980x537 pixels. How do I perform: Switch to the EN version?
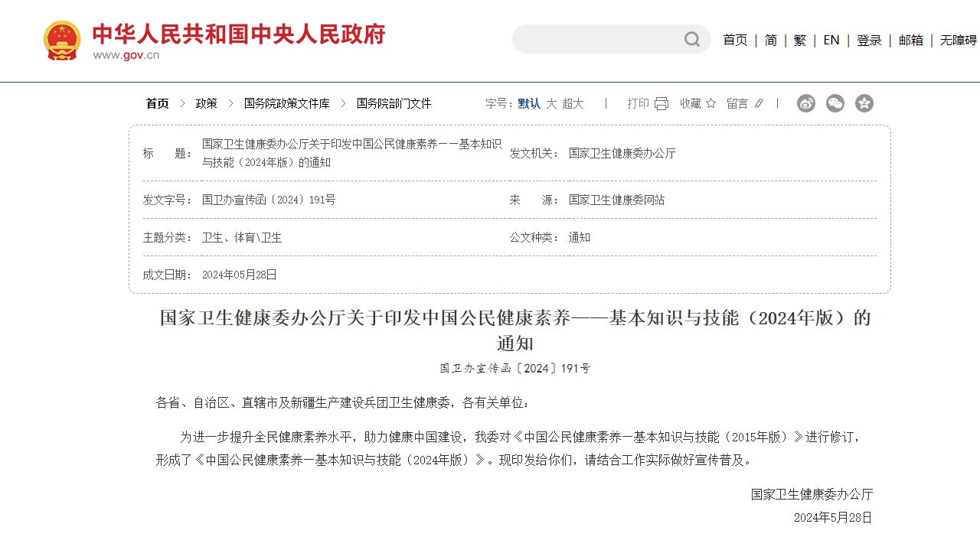pos(831,41)
